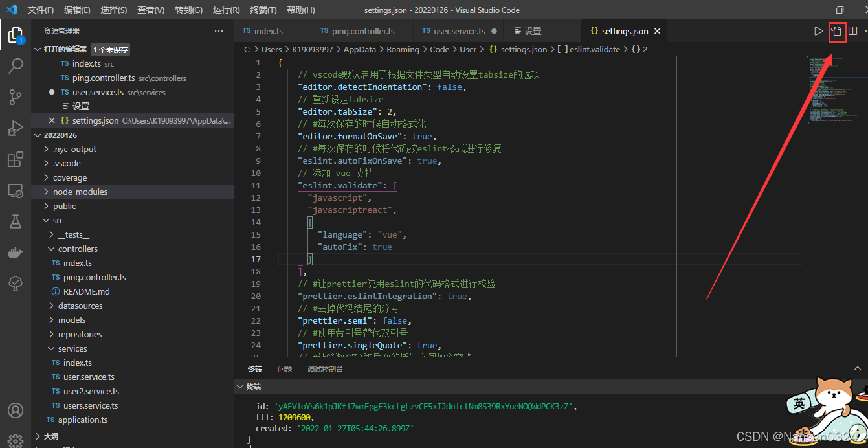Click the eslint.validate breadcrumb segment
868x448 pixels.
pyautogui.click(x=595, y=49)
